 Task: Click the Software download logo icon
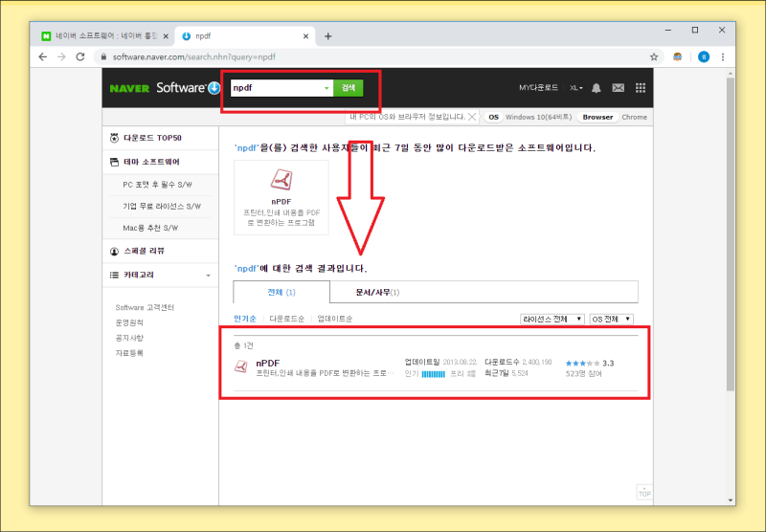(x=214, y=88)
